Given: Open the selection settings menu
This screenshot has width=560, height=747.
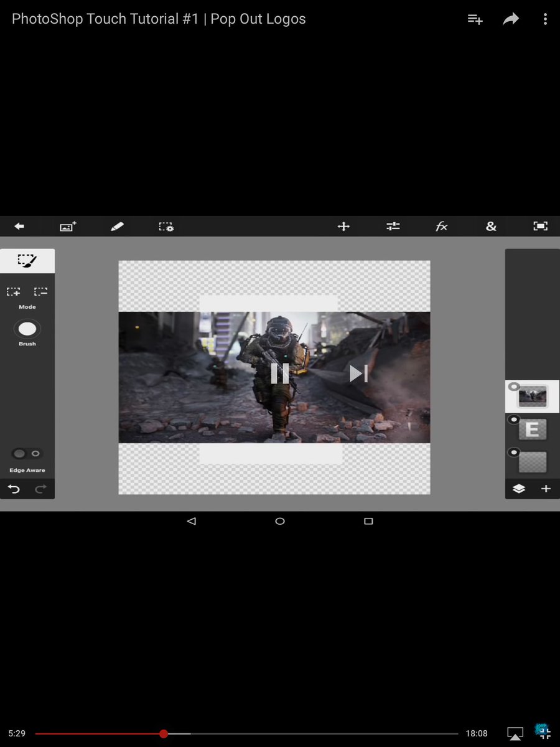Looking at the screenshot, I should 166,227.
